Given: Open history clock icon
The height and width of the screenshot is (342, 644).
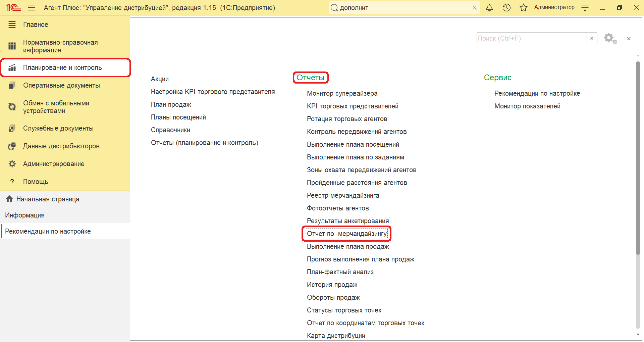Looking at the screenshot, I should [506, 8].
